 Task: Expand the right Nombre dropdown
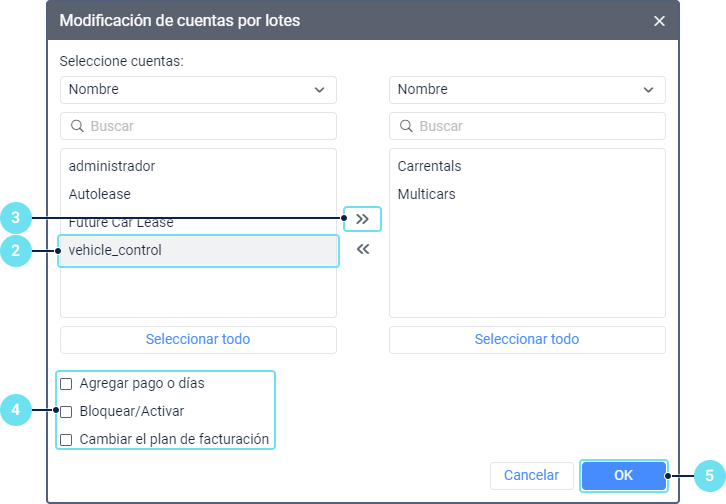[527, 90]
